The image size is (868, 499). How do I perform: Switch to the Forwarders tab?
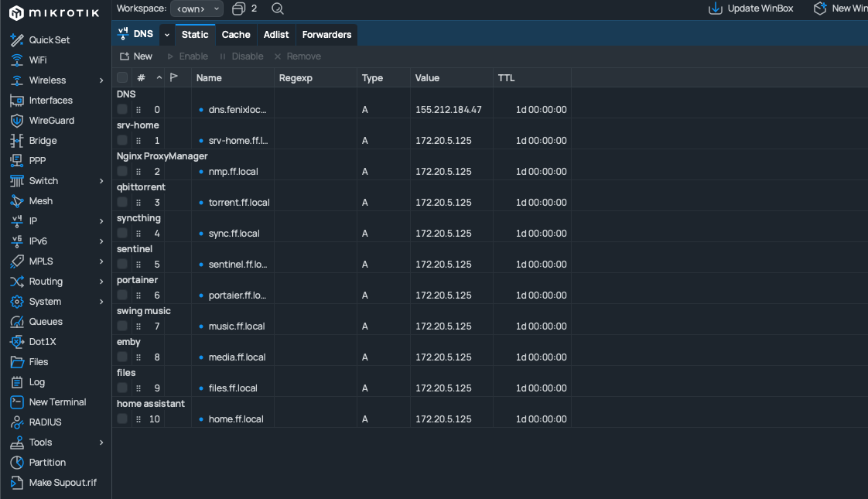(x=326, y=35)
